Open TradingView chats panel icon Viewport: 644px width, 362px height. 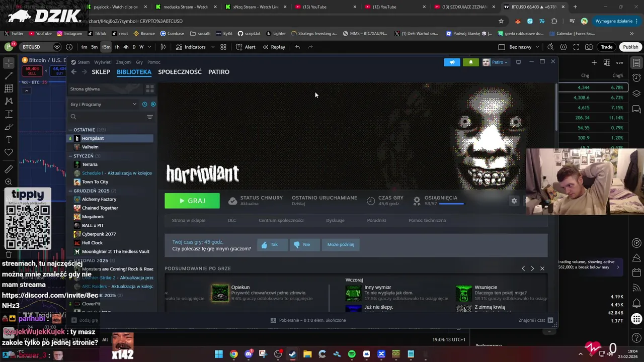point(636,109)
